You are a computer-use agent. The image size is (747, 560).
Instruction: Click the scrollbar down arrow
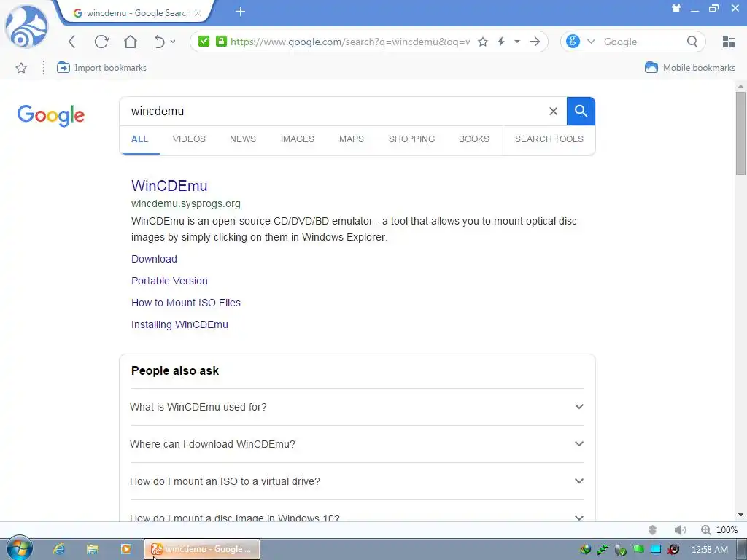click(x=740, y=515)
